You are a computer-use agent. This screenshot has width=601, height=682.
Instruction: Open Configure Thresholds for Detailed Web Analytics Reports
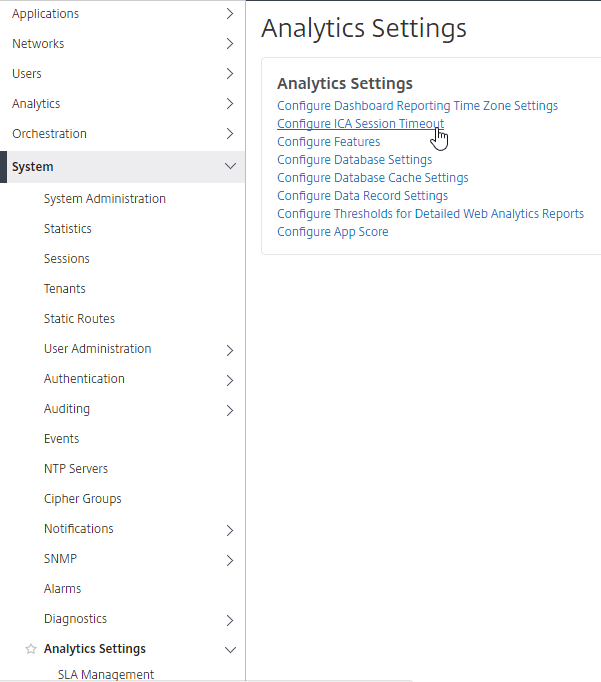coord(431,214)
